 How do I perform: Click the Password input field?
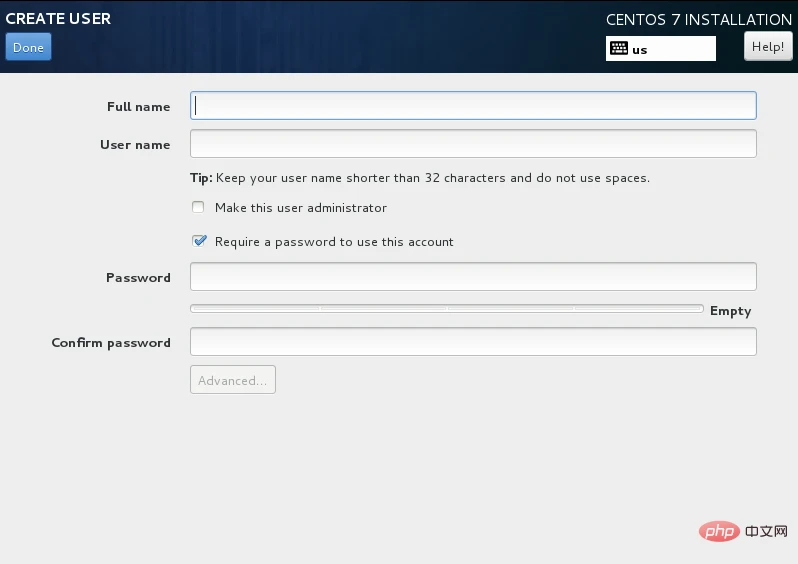[x=473, y=277]
